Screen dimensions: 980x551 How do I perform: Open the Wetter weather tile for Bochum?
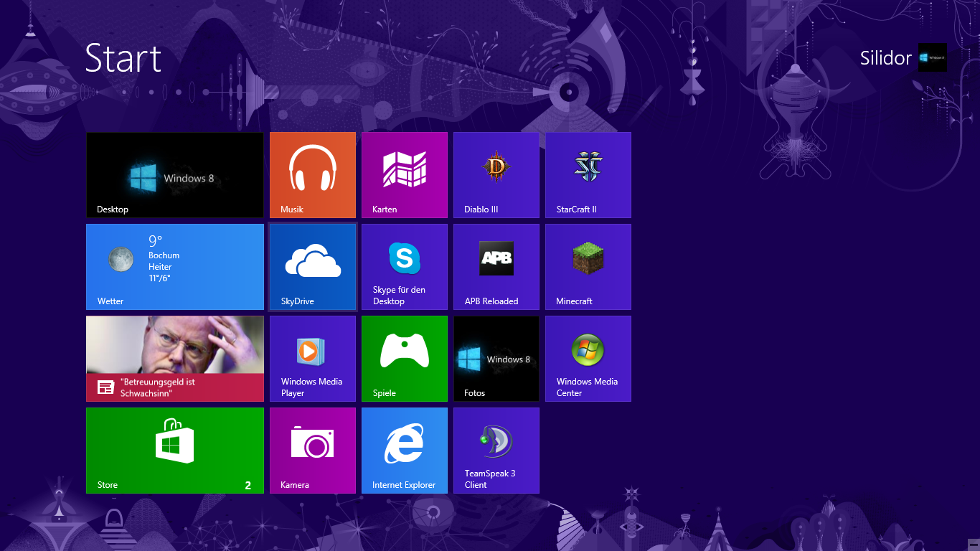coord(175,266)
